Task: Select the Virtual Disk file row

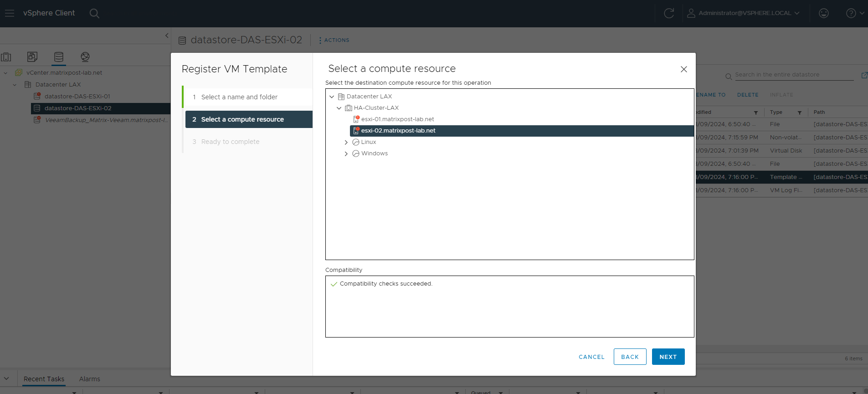Action: pyautogui.click(x=782, y=151)
